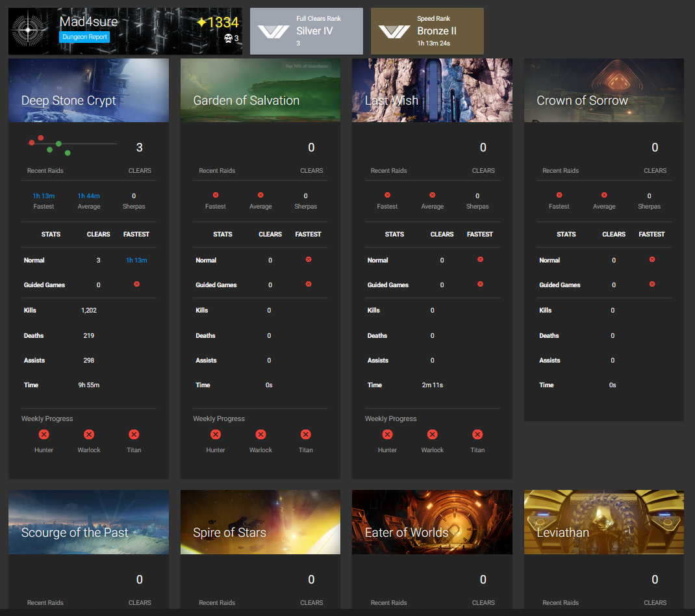Click the 1334 score number
This screenshot has height=616, width=695.
(x=223, y=22)
